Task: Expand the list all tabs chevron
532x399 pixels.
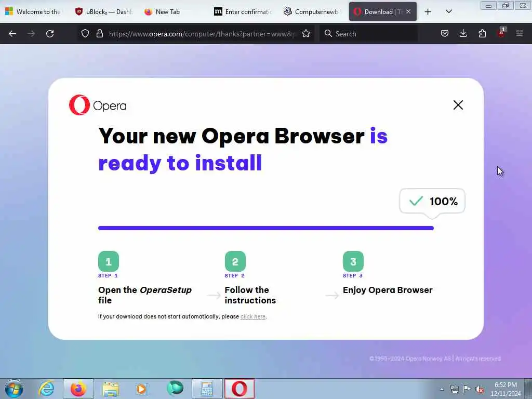Action: coord(448,11)
